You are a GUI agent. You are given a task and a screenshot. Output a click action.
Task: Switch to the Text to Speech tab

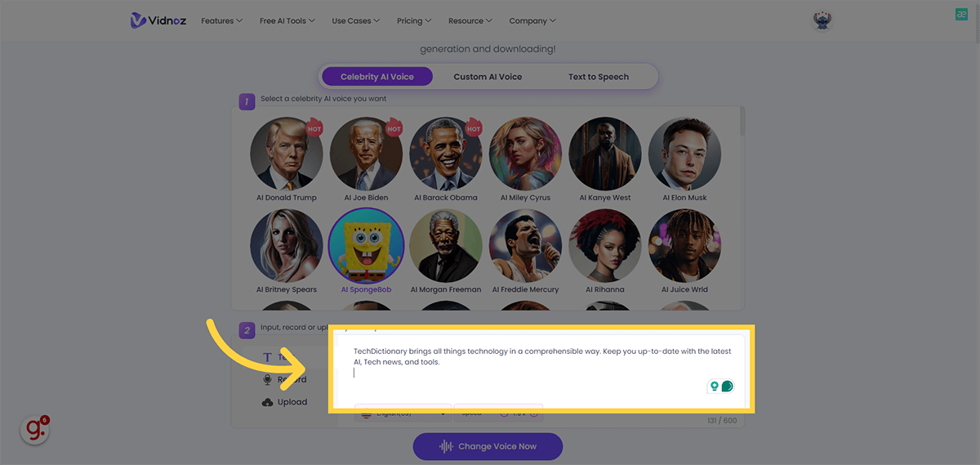599,77
